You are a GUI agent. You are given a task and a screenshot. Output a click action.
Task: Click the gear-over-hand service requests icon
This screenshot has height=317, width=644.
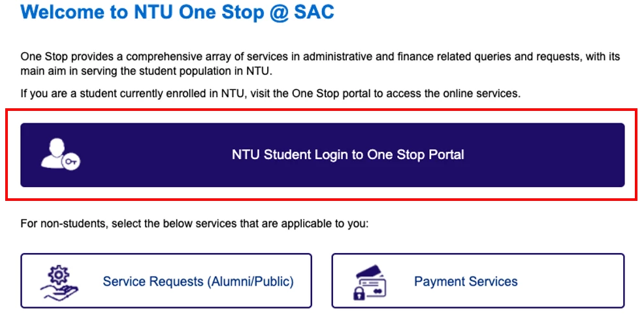[x=59, y=281]
